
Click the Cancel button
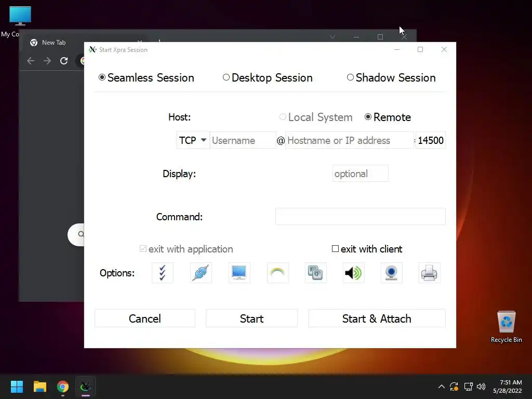(x=145, y=318)
